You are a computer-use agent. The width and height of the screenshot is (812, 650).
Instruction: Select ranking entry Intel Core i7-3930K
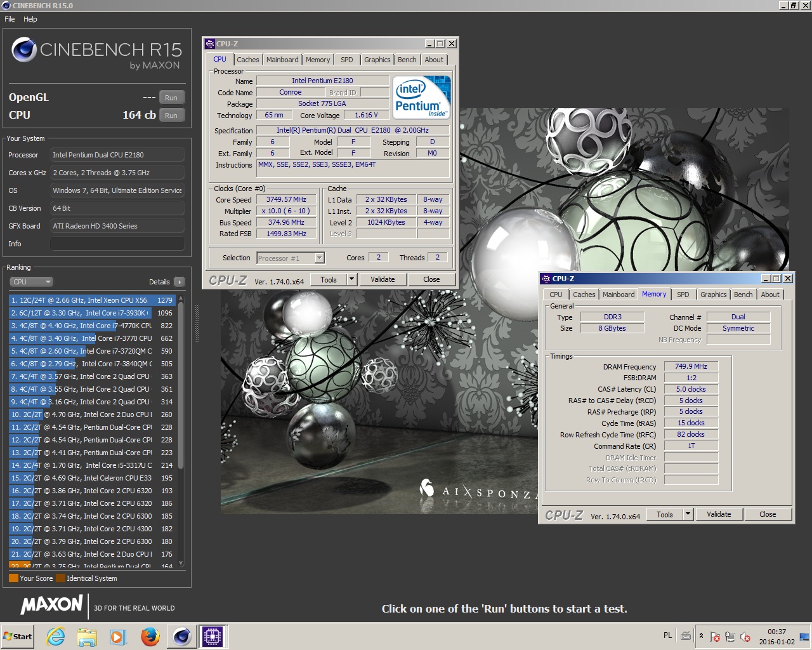pyautogui.click(x=93, y=313)
